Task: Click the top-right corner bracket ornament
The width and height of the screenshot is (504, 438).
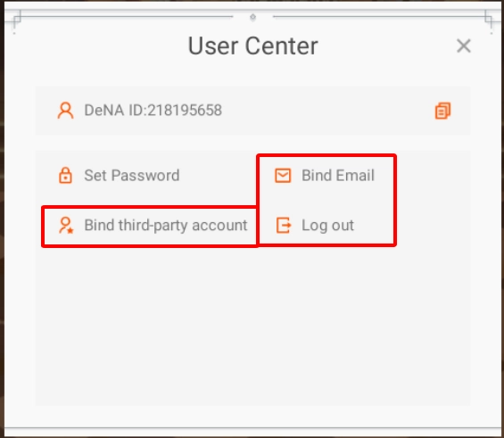Action: 489,20
